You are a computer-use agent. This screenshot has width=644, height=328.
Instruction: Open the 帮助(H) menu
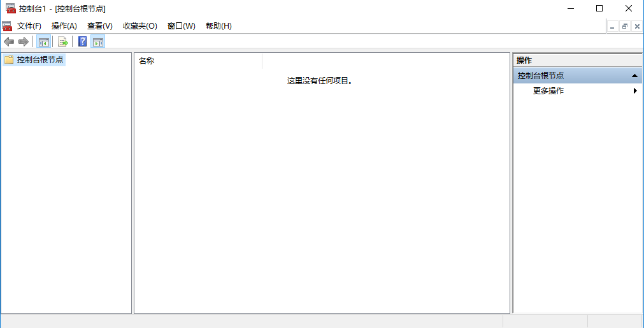click(218, 26)
